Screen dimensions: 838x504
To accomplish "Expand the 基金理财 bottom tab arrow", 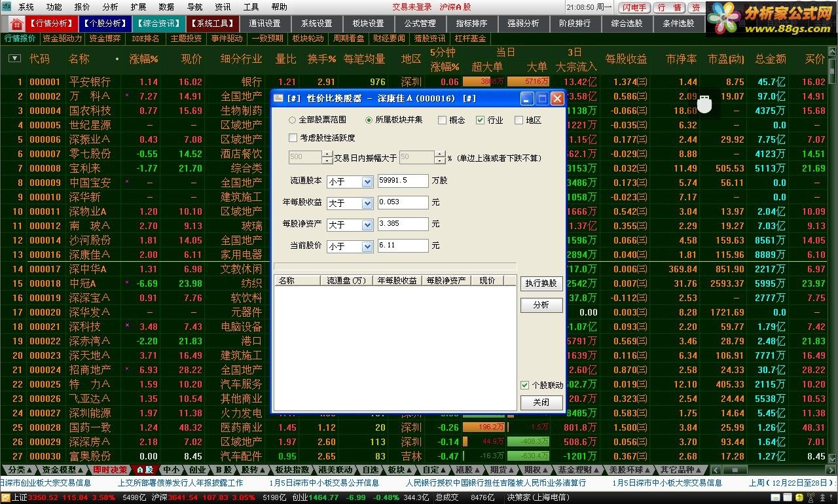I will pos(596,470).
